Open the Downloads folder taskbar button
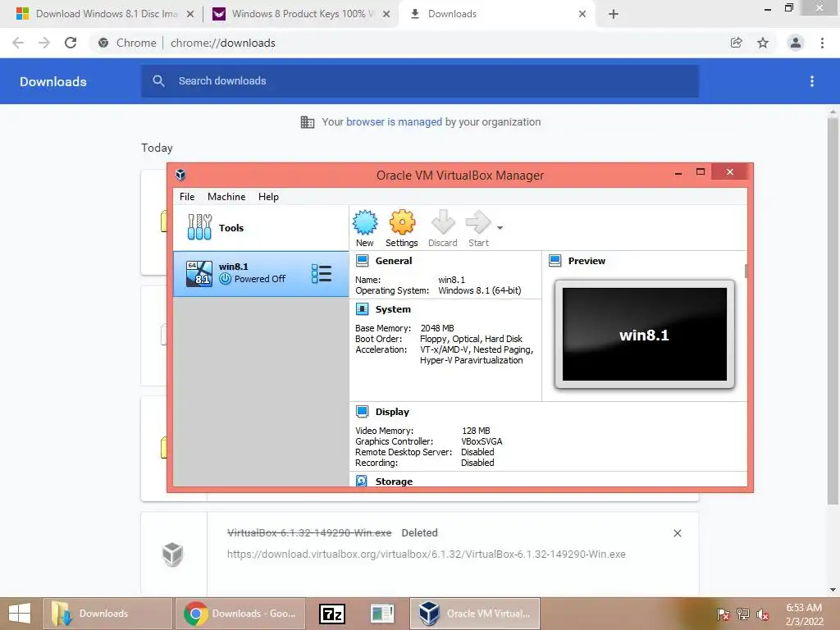Image resolution: width=840 pixels, height=630 pixels. pyautogui.click(x=107, y=614)
